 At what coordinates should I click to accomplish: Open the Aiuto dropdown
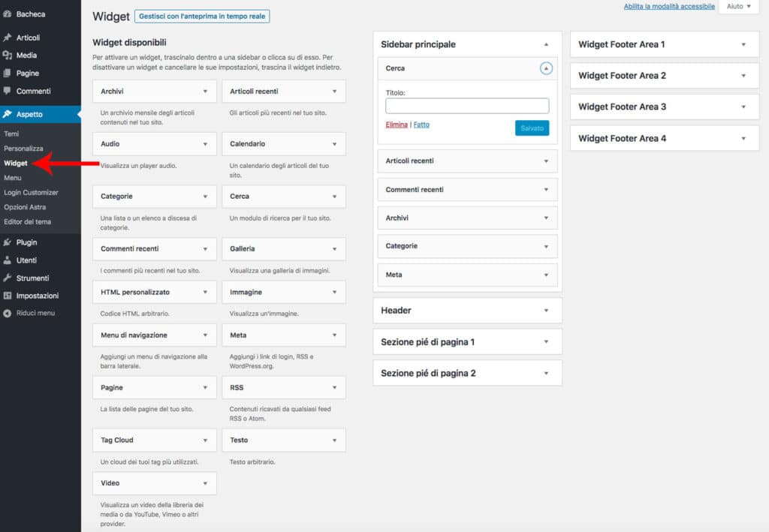pos(737,6)
